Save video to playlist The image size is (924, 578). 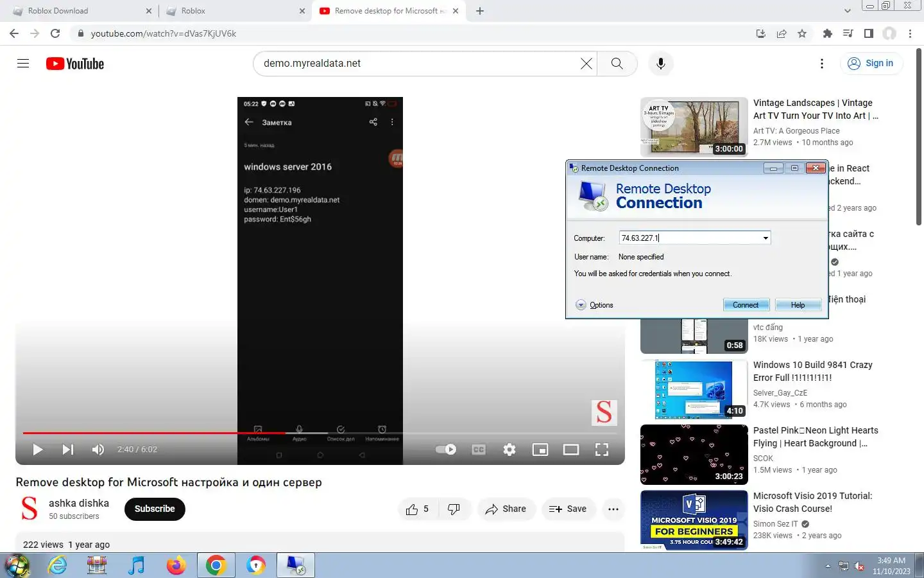[568, 509]
